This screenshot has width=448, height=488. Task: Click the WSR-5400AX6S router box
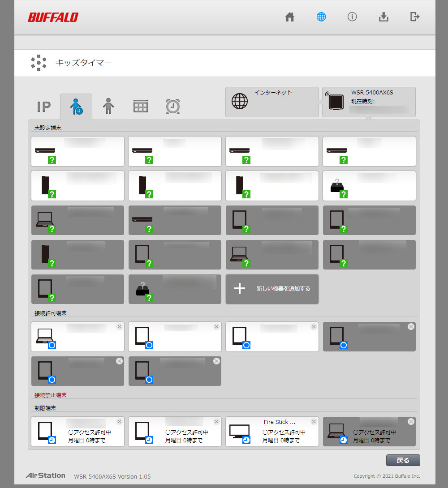369,102
